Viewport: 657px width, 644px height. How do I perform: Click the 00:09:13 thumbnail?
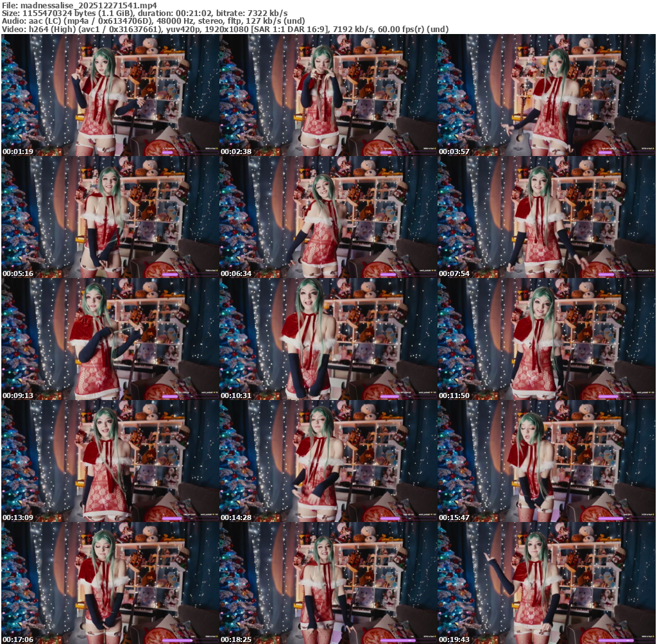(110, 339)
